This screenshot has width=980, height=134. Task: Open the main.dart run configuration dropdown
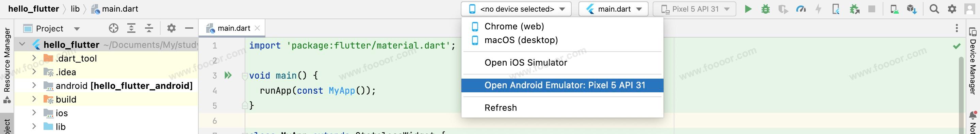click(x=613, y=9)
